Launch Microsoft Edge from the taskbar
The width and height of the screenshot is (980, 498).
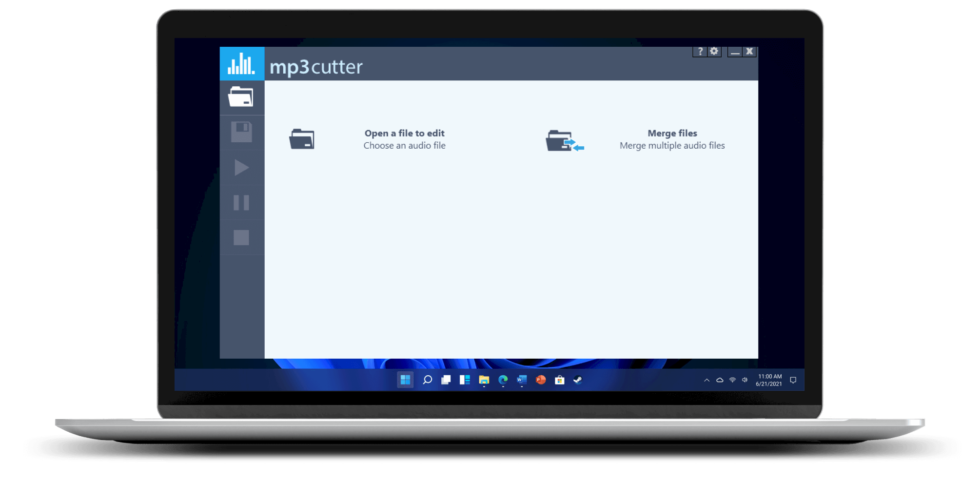point(503,380)
